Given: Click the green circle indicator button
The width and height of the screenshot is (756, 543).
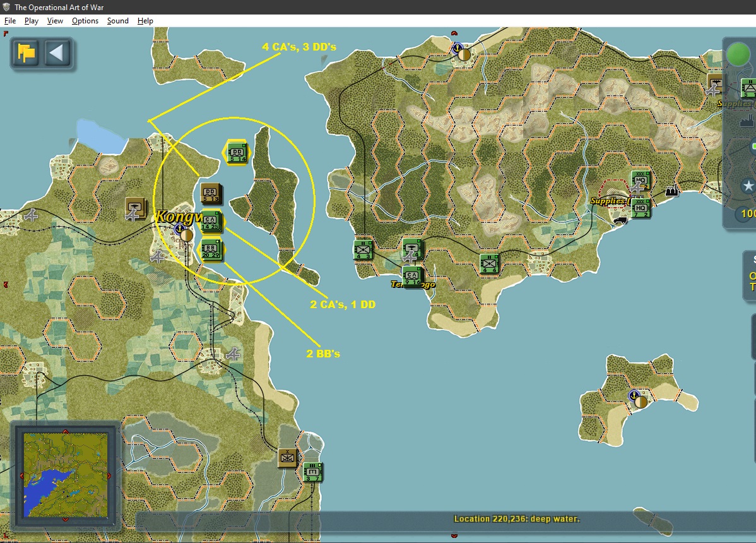Looking at the screenshot, I should tap(738, 54).
